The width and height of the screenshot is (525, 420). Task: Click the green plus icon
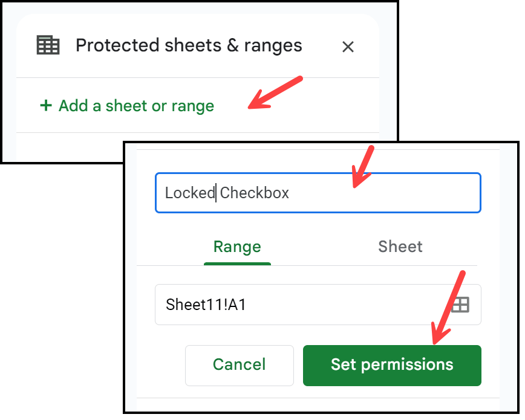[46, 105]
